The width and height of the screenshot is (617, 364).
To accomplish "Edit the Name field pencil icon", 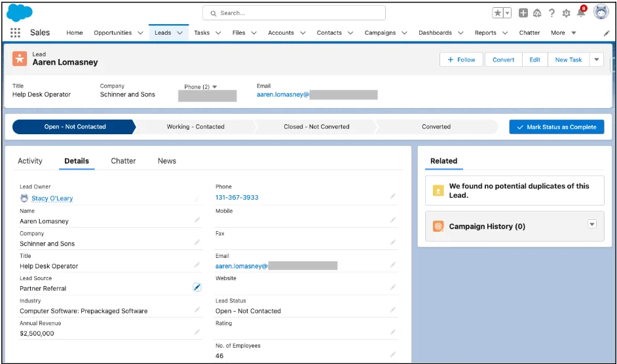I will tap(197, 219).
